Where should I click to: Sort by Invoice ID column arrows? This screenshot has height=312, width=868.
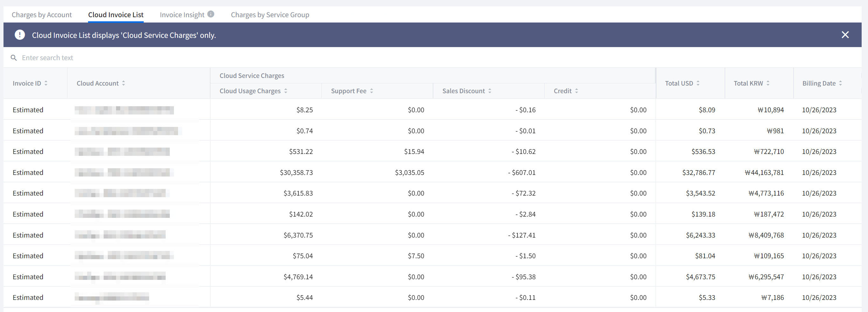pos(46,83)
